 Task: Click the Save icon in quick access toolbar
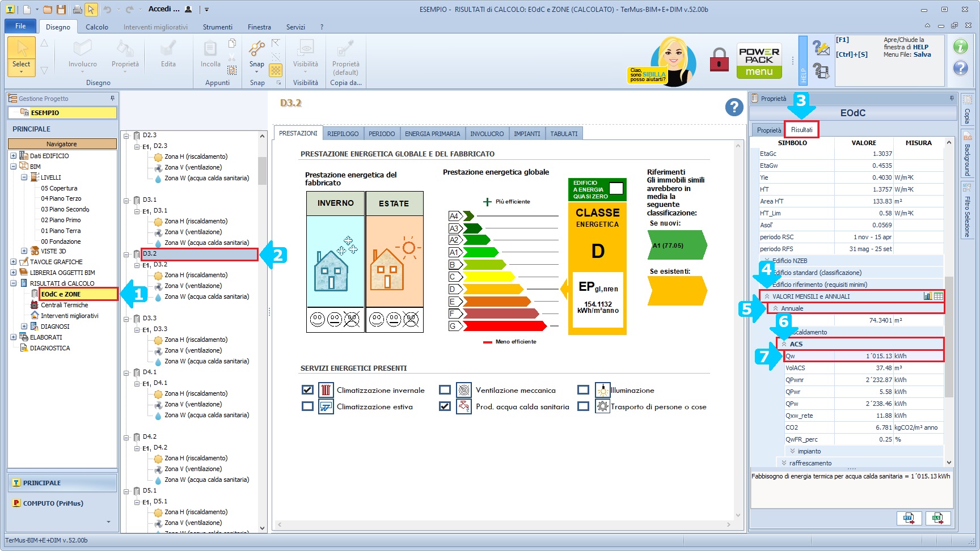pyautogui.click(x=61, y=10)
